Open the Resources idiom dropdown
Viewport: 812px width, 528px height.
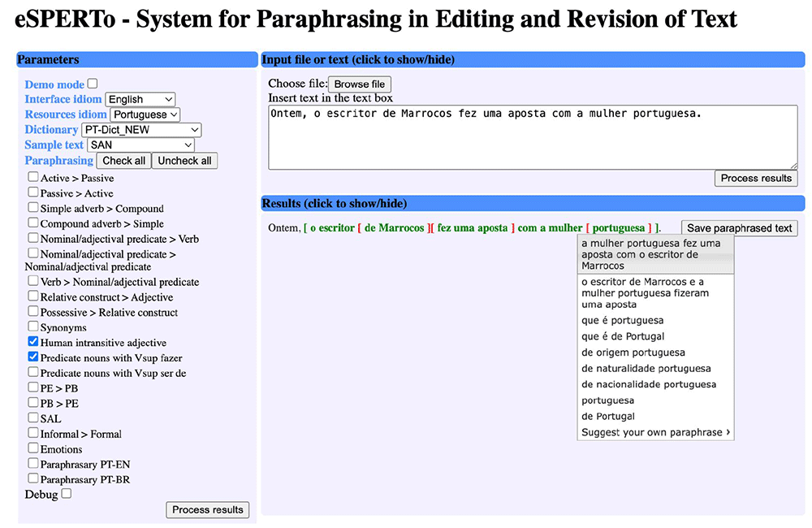pos(145,114)
